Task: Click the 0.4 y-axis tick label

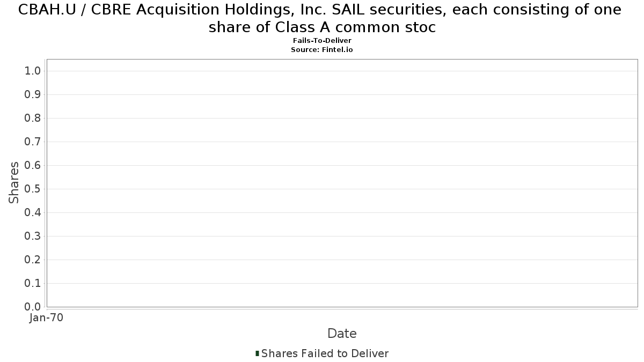Action: (x=33, y=213)
